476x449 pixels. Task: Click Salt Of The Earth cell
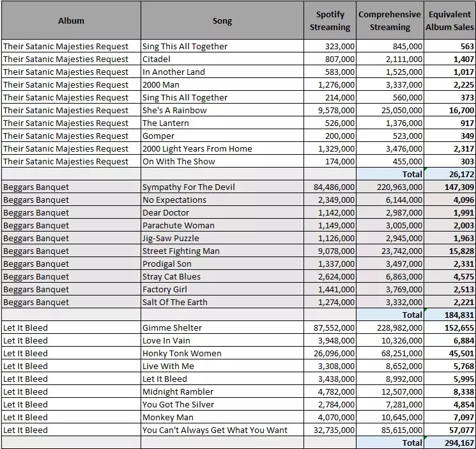[222, 302]
